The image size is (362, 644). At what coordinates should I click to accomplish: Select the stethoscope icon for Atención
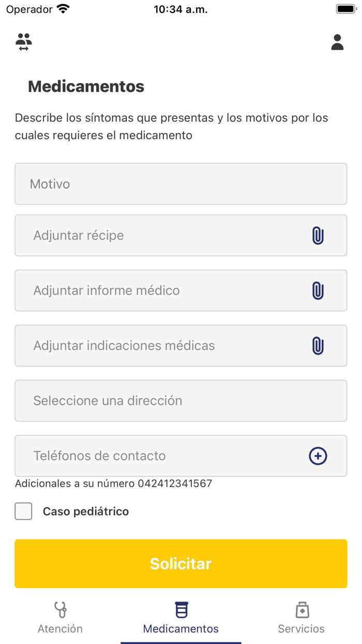click(x=60, y=610)
